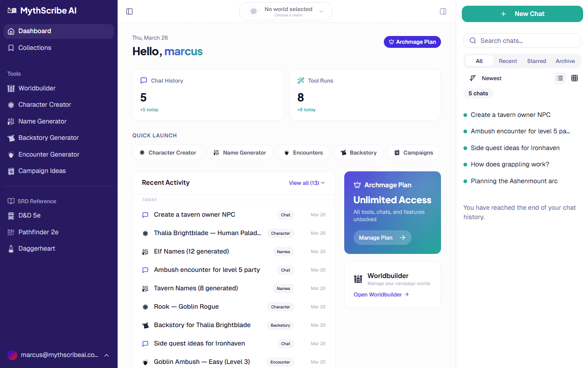Open Worldbuilder via the link
588x368 pixels.
coord(381,294)
